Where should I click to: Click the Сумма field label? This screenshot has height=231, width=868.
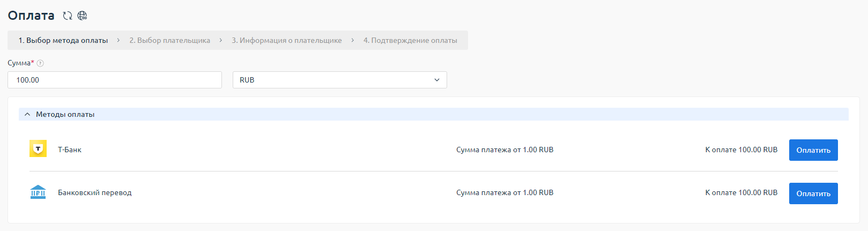tap(19, 63)
